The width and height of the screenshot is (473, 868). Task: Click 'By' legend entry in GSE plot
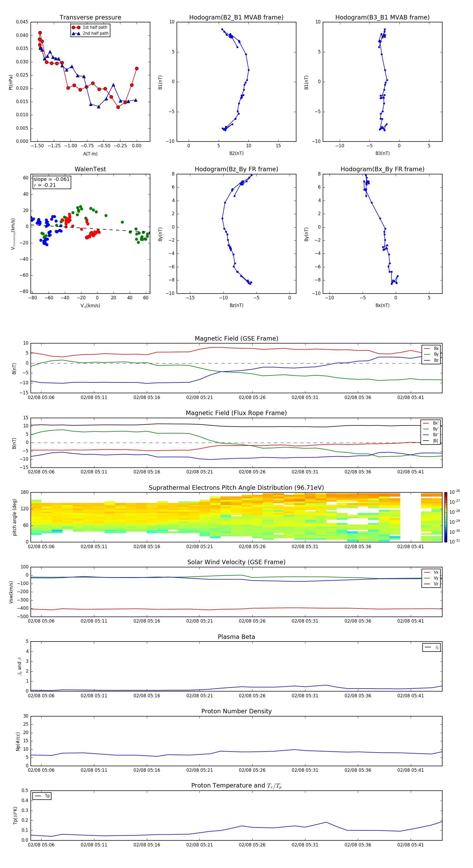[x=431, y=354]
